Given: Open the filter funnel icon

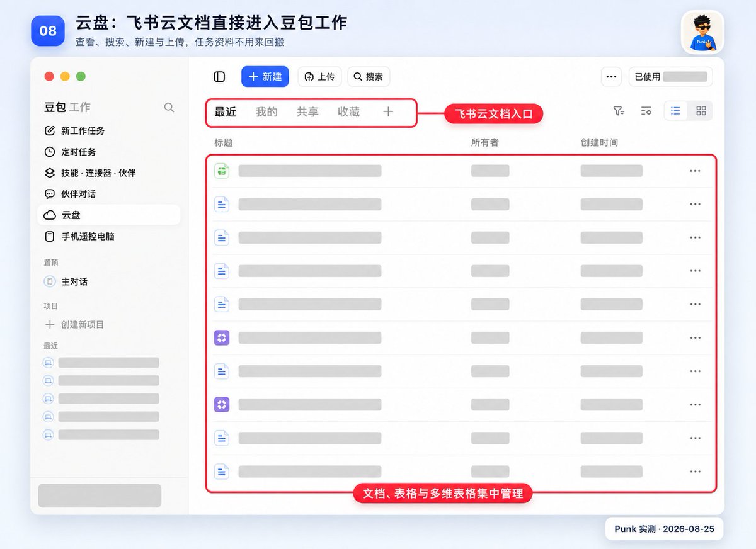Looking at the screenshot, I should [x=619, y=111].
